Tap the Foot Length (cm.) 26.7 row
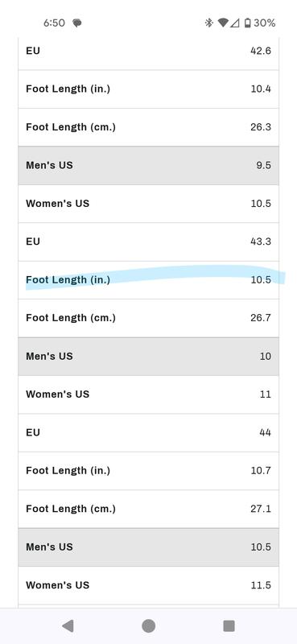The width and height of the screenshot is (297, 644). [148, 318]
